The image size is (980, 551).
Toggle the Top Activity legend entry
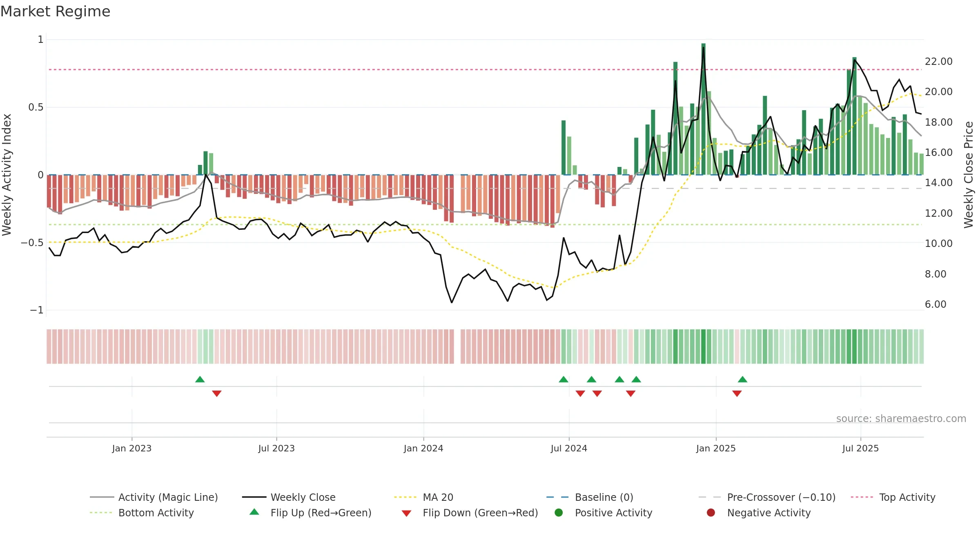pos(893,497)
